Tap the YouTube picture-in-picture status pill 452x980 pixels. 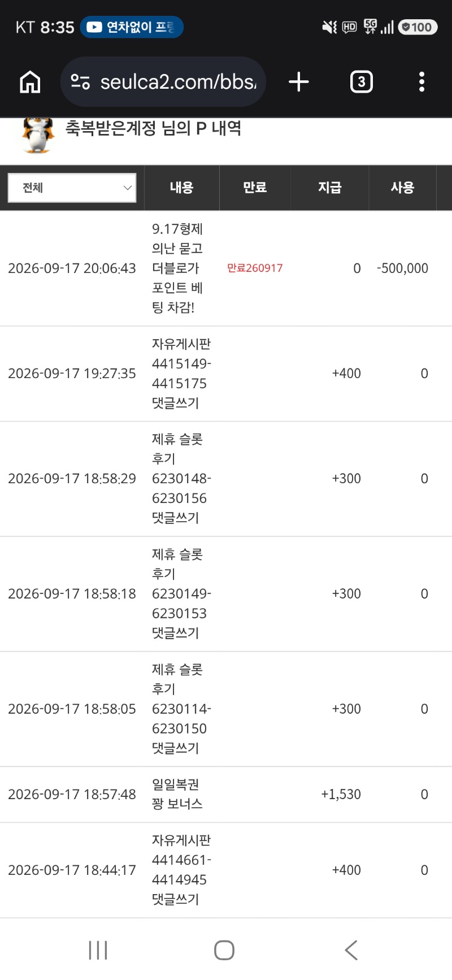(x=132, y=27)
